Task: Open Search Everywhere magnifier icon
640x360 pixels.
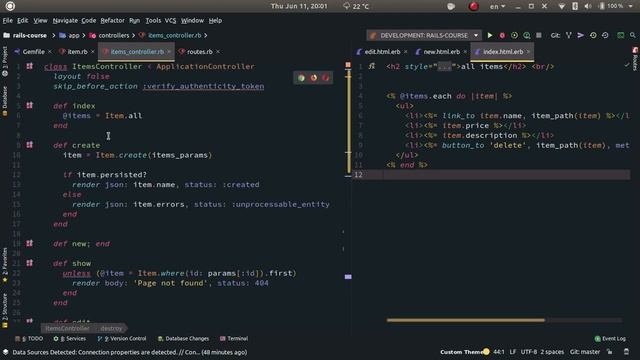Action: [633, 36]
